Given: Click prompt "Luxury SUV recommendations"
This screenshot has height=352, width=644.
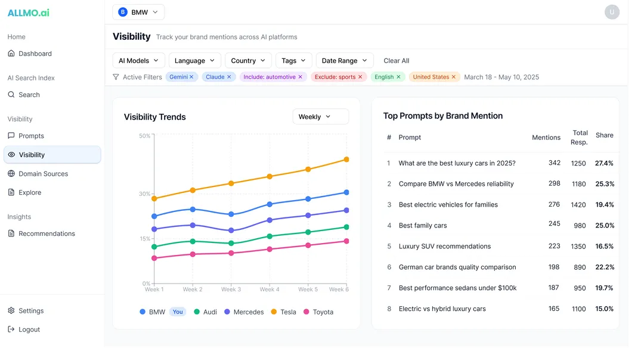Looking at the screenshot, I should 445,247.
